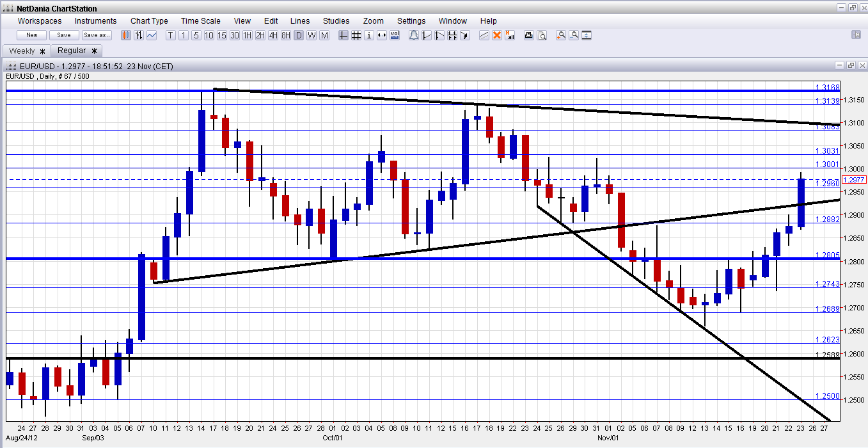Click the print icon in toolbar
The height and width of the screenshot is (448, 868).
coord(529,35)
